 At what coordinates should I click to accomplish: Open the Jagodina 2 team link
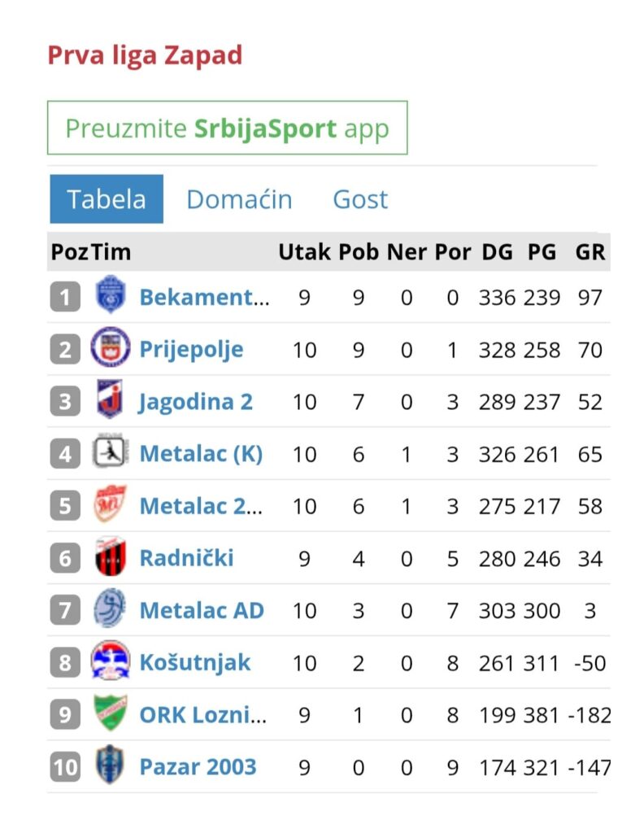(x=195, y=402)
